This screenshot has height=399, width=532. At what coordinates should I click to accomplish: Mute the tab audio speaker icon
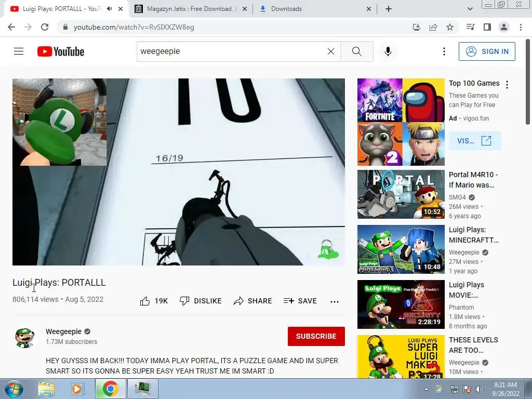[109, 9]
